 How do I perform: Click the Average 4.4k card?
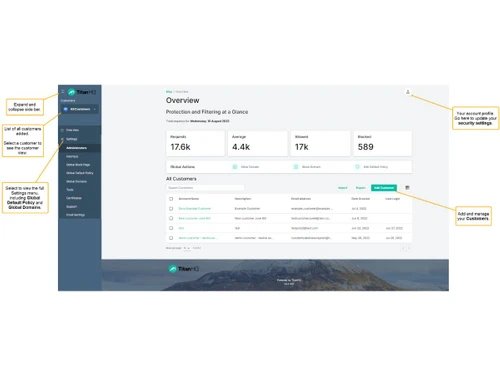(258, 143)
